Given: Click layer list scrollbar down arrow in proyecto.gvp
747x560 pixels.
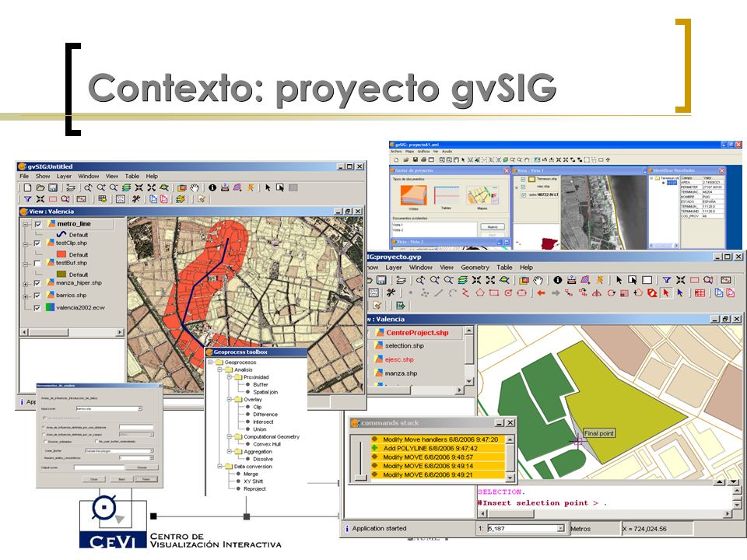Looking at the screenshot, I should pyautogui.click(x=468, y=381).
